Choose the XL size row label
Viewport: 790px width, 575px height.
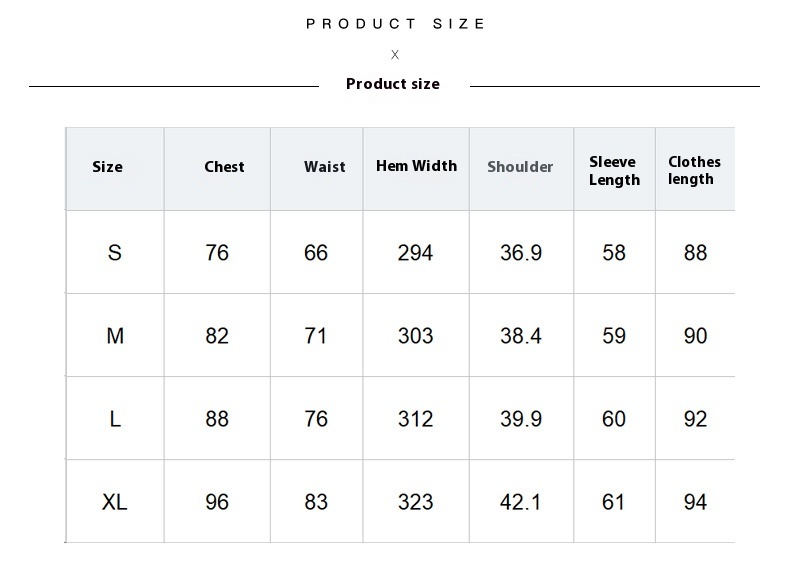pos(115,502)
